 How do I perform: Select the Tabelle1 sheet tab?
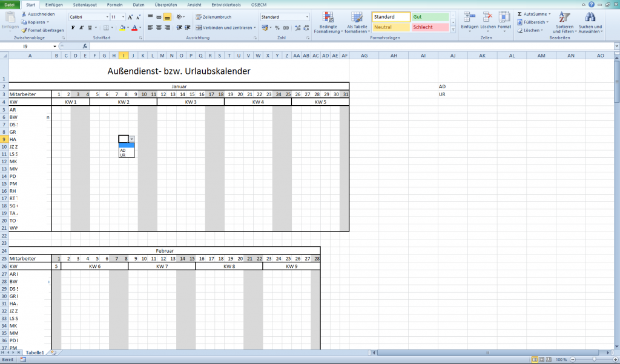35,352
